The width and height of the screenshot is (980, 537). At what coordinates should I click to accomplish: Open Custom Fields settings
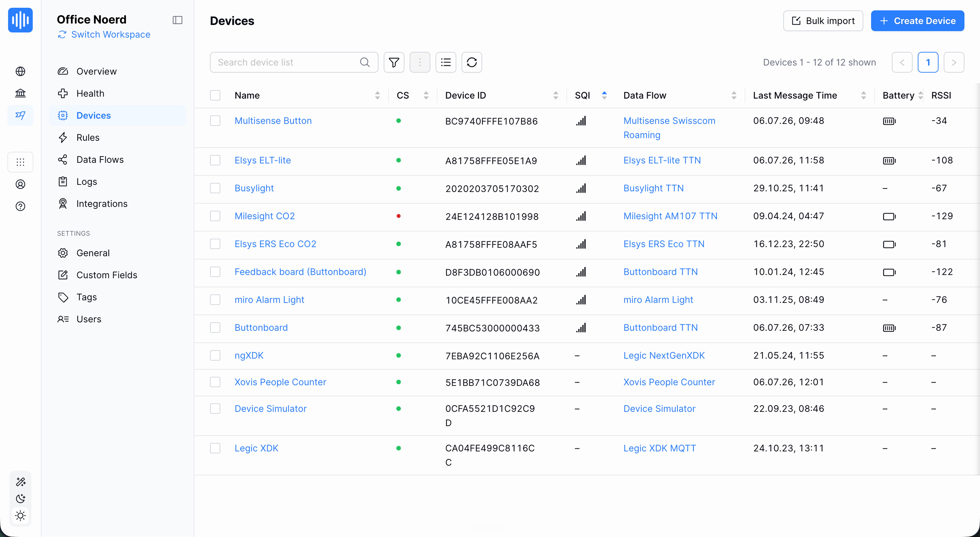[x=117, y=275]
